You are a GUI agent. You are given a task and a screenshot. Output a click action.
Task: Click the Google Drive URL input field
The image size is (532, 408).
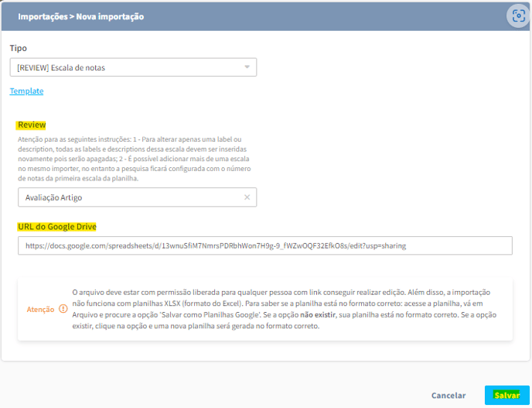tap(265, 245)
